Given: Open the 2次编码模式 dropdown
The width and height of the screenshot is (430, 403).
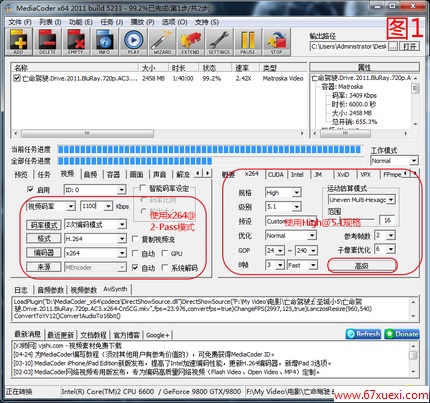Looking at the screenshot, I should point(95,224).
